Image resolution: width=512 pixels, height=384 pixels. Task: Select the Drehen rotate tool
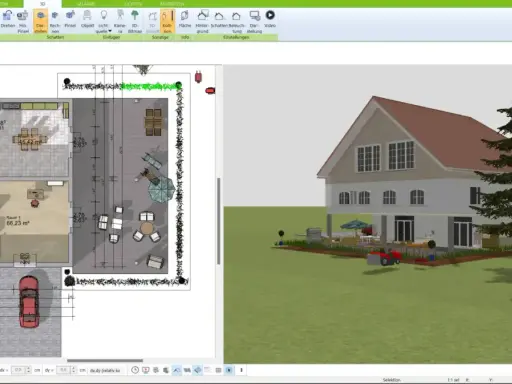pyautogui.click(x=8, y=20)
